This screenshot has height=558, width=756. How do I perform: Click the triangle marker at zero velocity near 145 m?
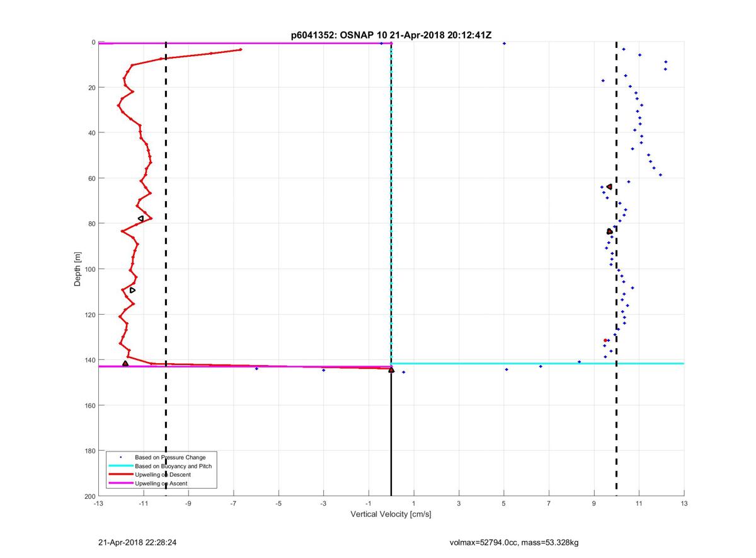coord(391,369)
